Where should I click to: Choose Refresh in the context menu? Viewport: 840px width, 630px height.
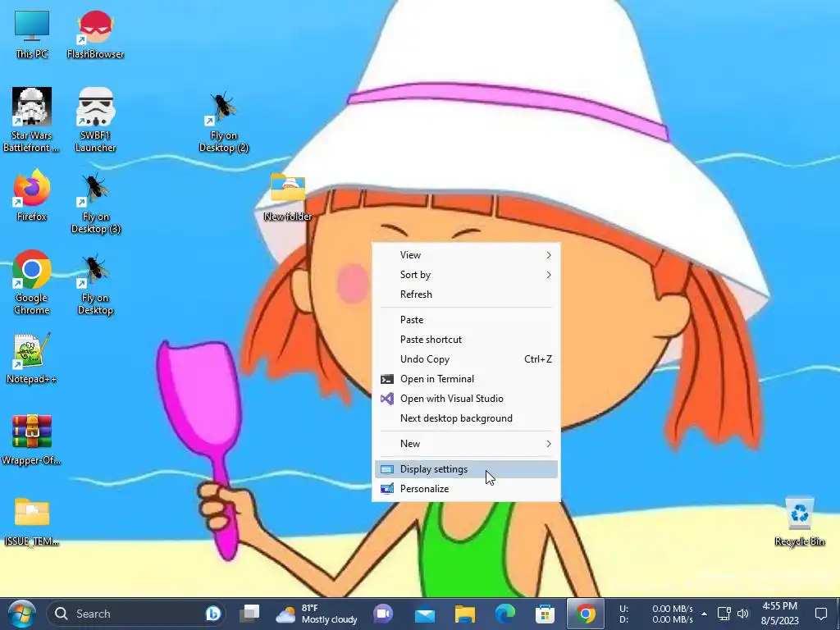(x=466, y=294)
